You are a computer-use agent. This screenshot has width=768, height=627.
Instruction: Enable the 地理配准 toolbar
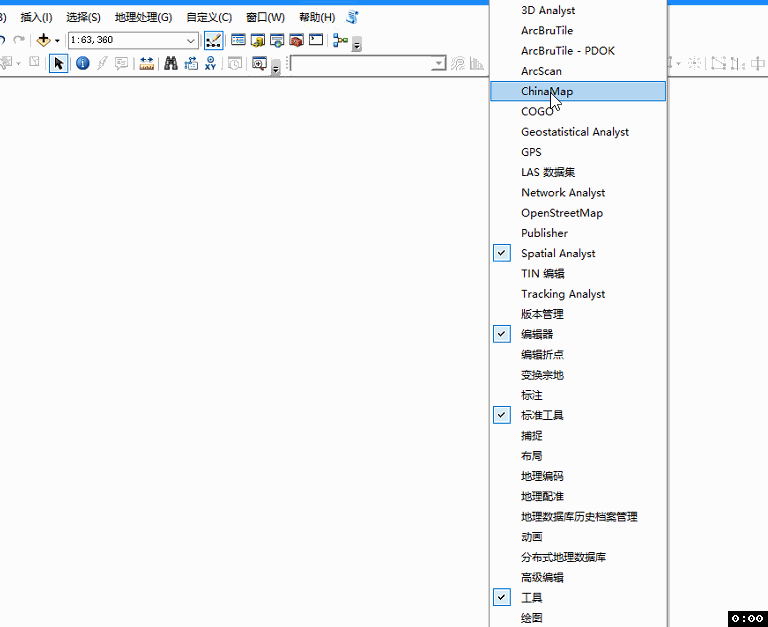tap(578, 496)
